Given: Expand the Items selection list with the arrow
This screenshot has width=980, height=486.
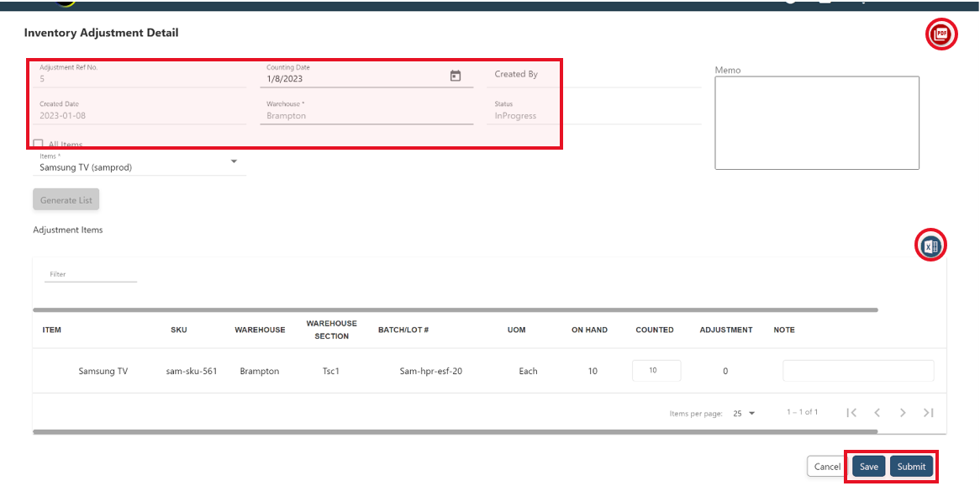Looking at the screenshot, I should click(234, 162).
